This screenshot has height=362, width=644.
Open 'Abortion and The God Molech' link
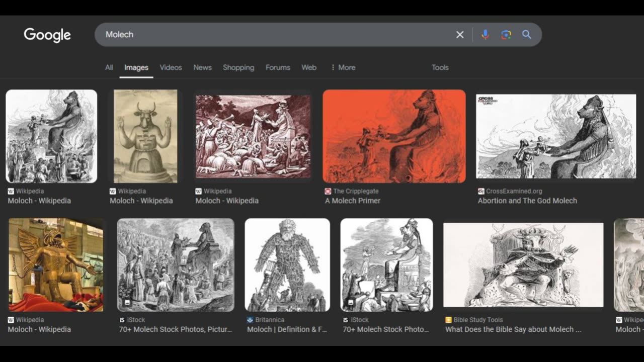[x=527, y=201]
